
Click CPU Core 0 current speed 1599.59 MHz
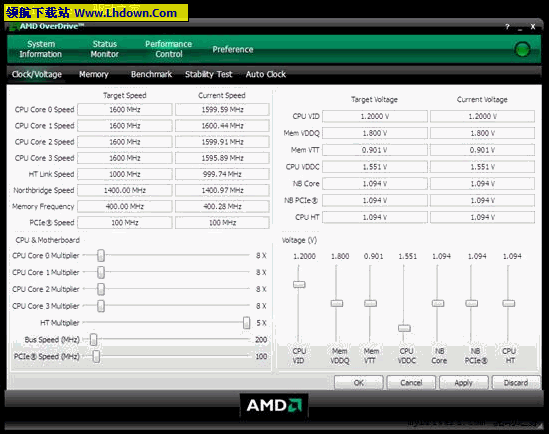coord(222,110)
